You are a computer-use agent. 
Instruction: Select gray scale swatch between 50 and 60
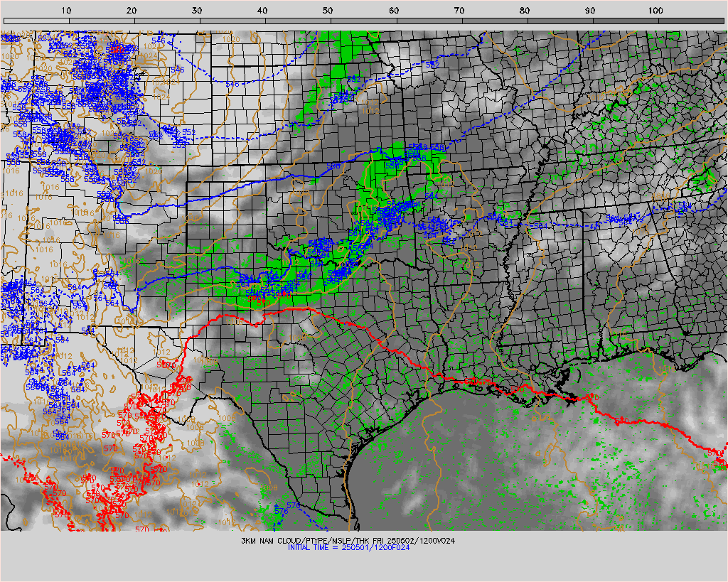[x=363, y=21]
